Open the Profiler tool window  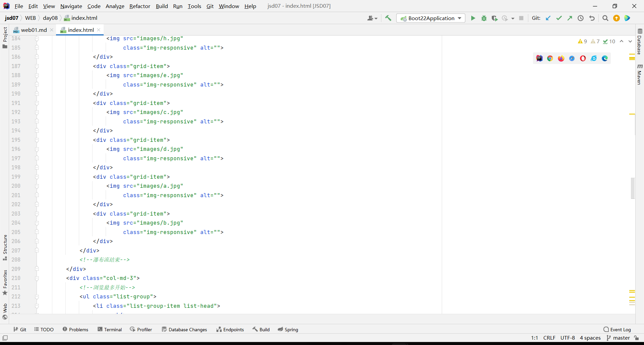(x=141, y=330)
